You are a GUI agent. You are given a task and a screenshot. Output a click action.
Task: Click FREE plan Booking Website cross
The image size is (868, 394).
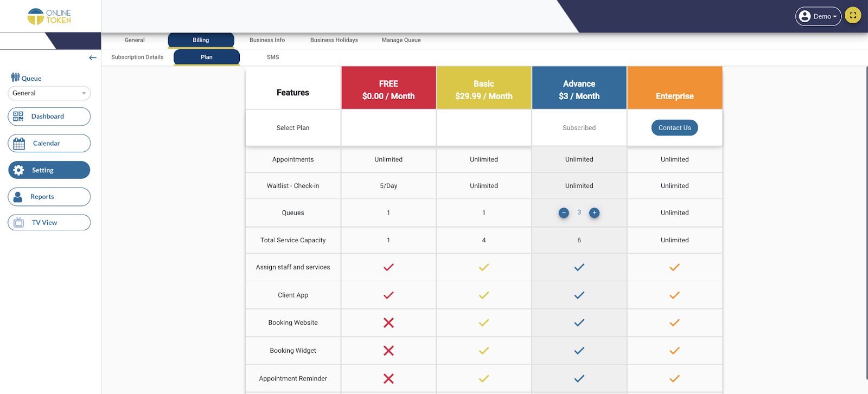(388, 323)
